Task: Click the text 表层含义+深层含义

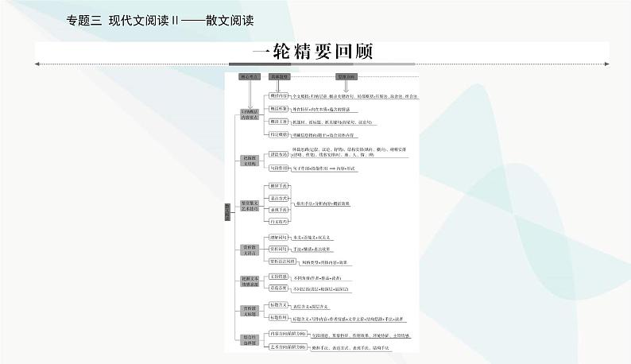Action: point(310,307)
